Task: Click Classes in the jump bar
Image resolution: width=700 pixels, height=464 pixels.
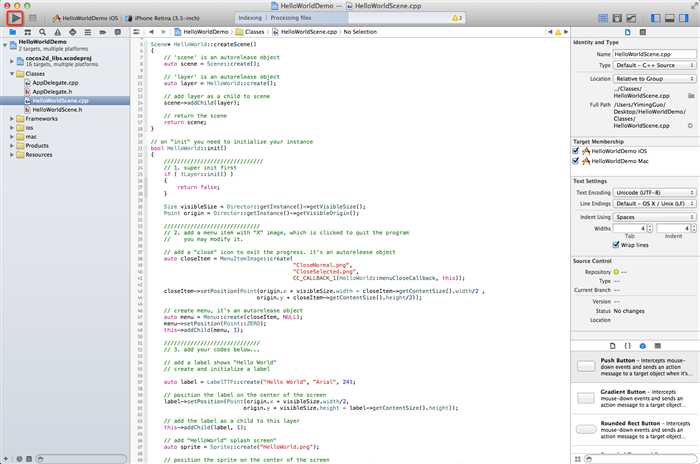Action: click(250, 32)
